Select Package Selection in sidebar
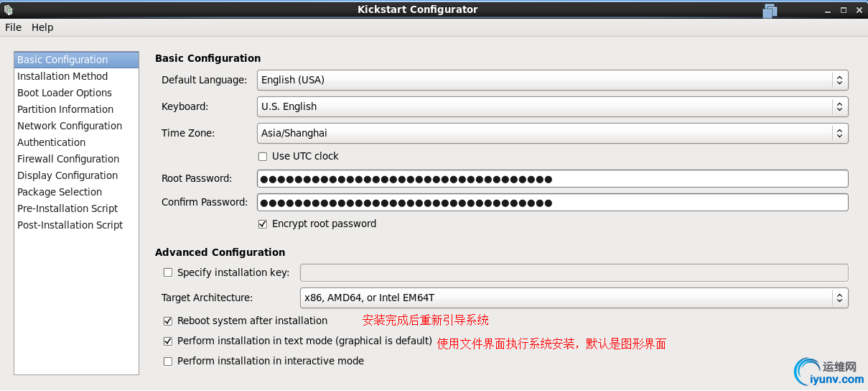868x391 pixels. click(76, 192)
